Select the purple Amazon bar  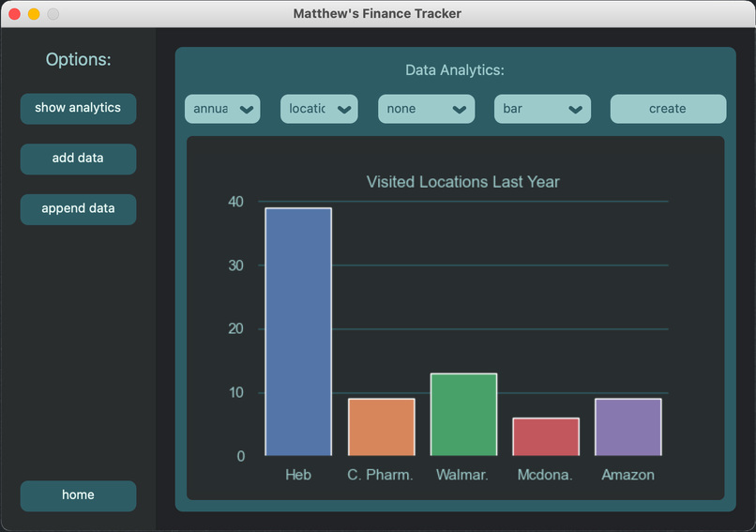[x=628, y=427]
